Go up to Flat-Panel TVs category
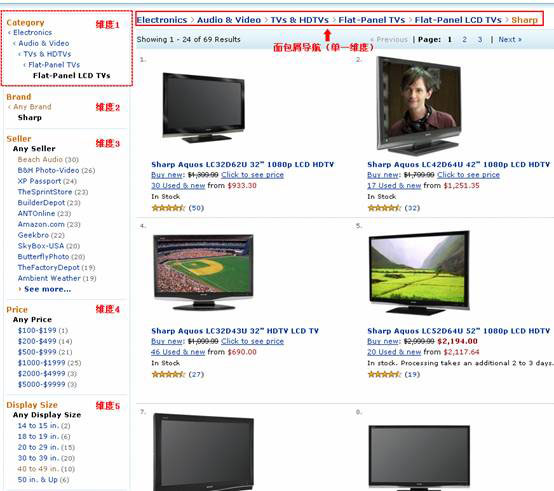This screenshot has width=554, height=491. tap(54, 65)
